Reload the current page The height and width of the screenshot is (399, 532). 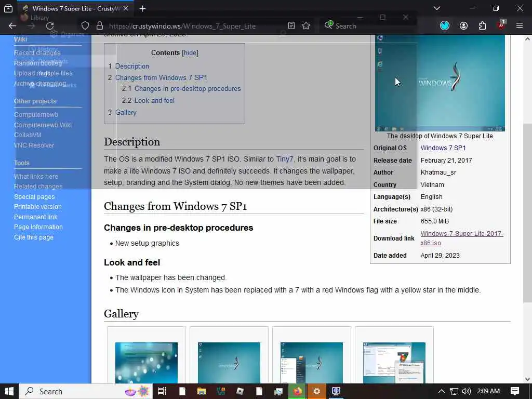pyautogui.click(x=50, y=26)
